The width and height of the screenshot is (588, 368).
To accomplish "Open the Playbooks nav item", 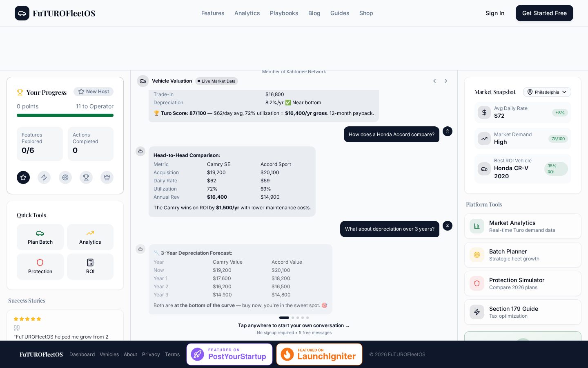I will coord(284,13).
